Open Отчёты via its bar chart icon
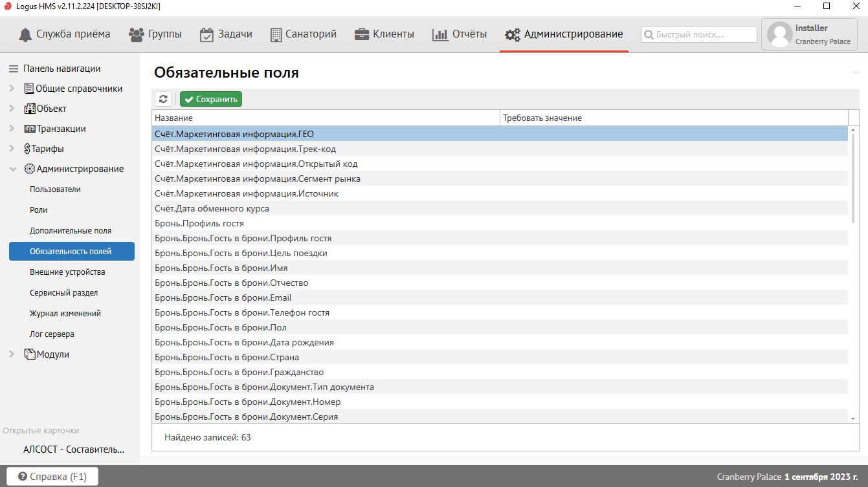Image resolution: width=868 pixels, height=487 pixels. 440,34
